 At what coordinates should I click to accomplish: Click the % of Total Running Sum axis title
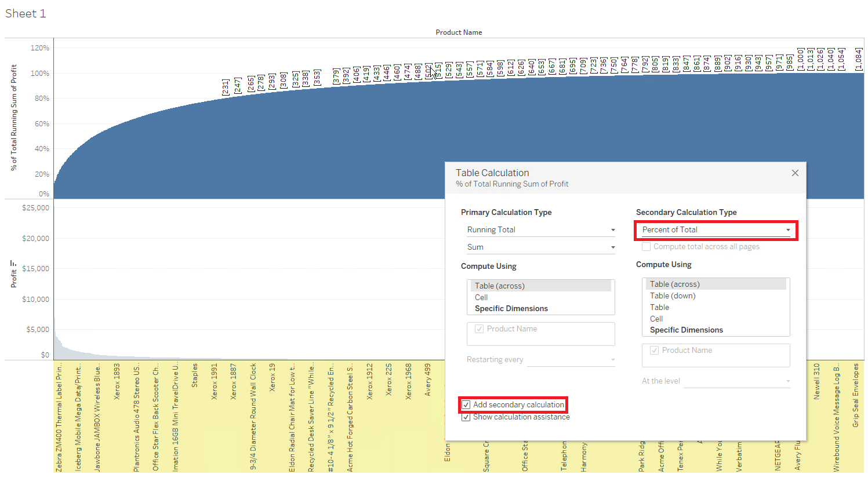[13, 118]
